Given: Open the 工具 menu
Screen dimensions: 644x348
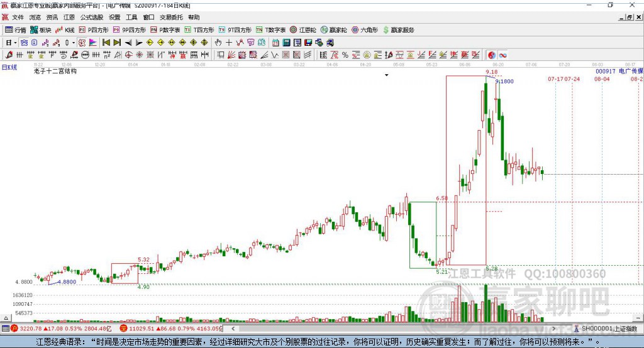Looking at the screenshot, I should coord(131,17).
